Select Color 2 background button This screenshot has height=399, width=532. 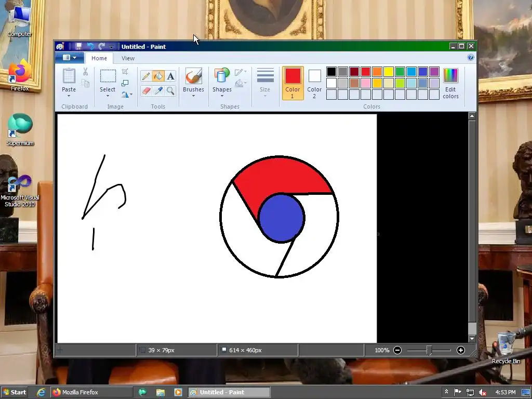(314, 83)
